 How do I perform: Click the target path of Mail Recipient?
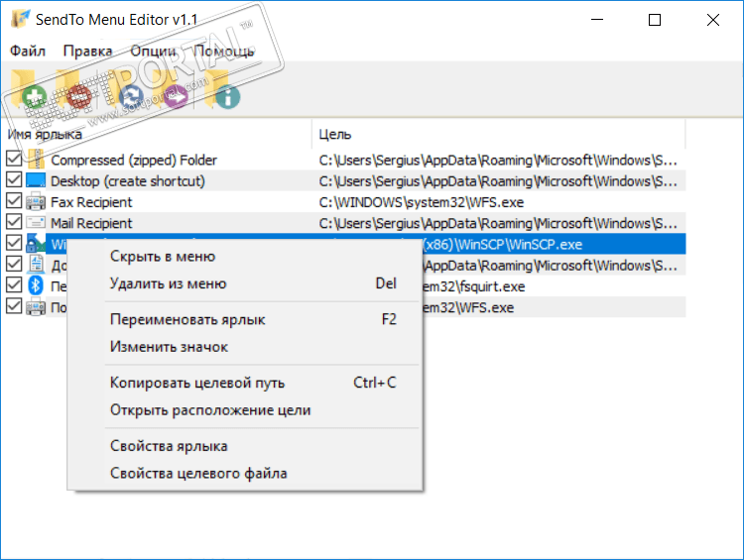coord(498,223)
